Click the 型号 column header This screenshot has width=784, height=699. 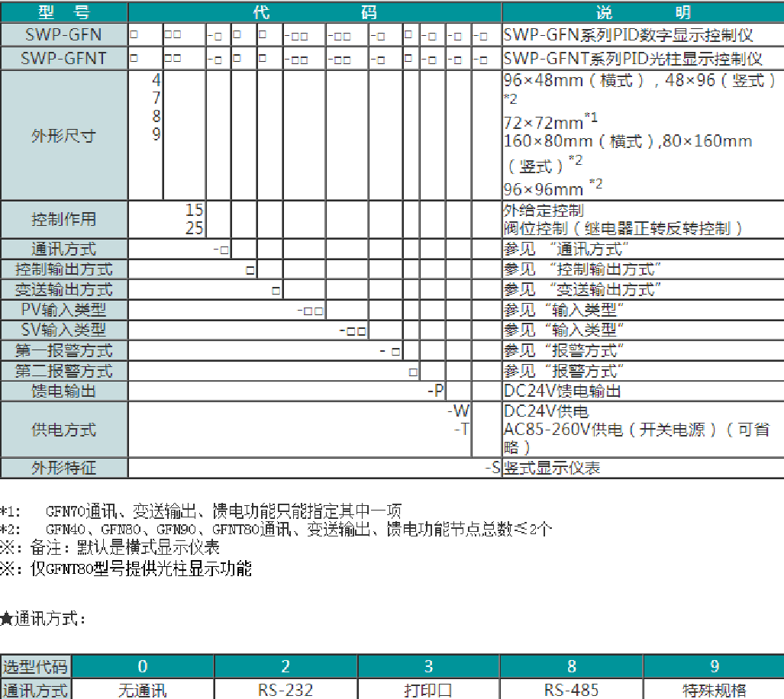click(x=64, y=12)
